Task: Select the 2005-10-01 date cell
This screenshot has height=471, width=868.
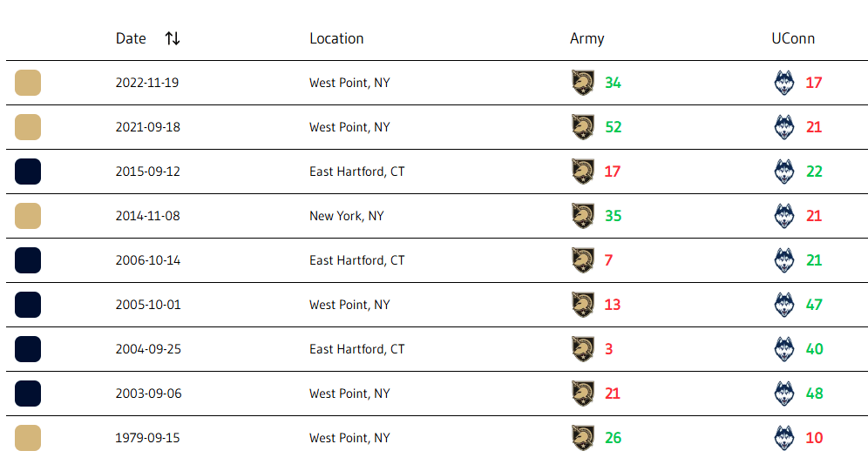Action: click(148, 305)
